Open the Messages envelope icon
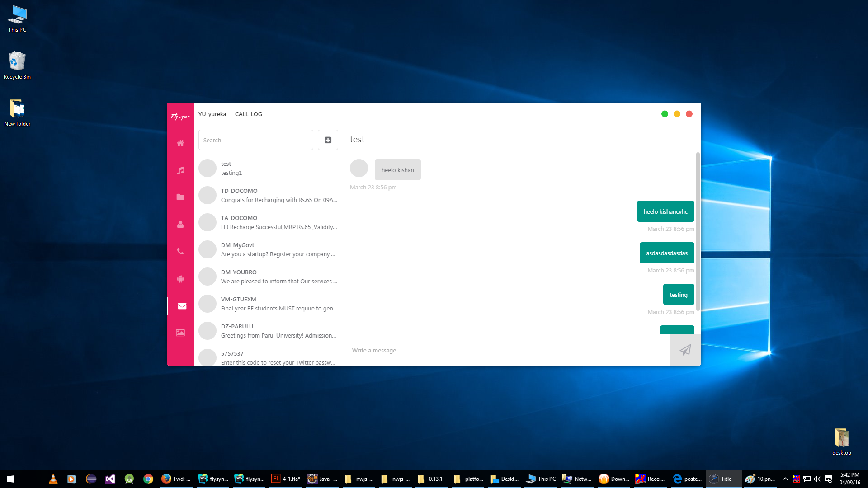This screenshot has height=488, width=868. [x=182, y=306]
